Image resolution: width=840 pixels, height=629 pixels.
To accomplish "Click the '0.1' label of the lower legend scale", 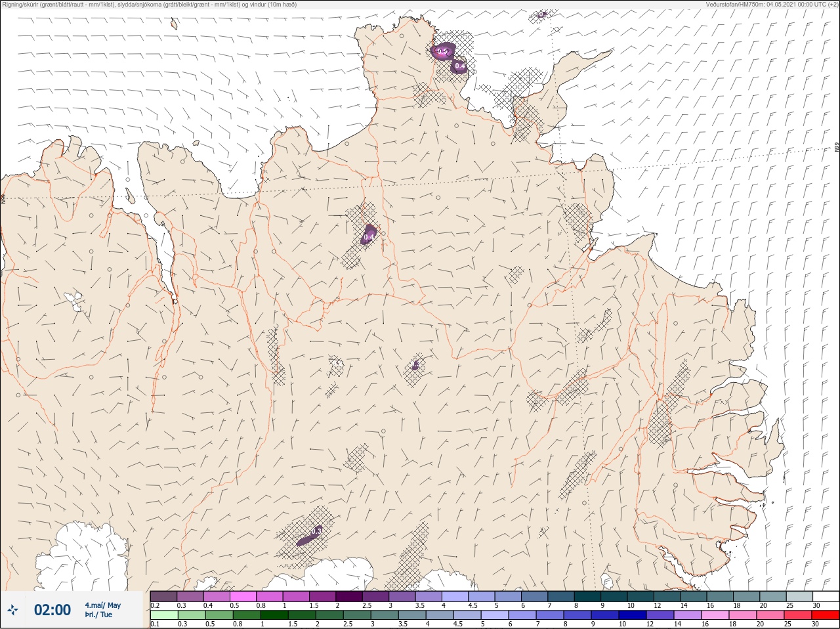I will [155, 624].
